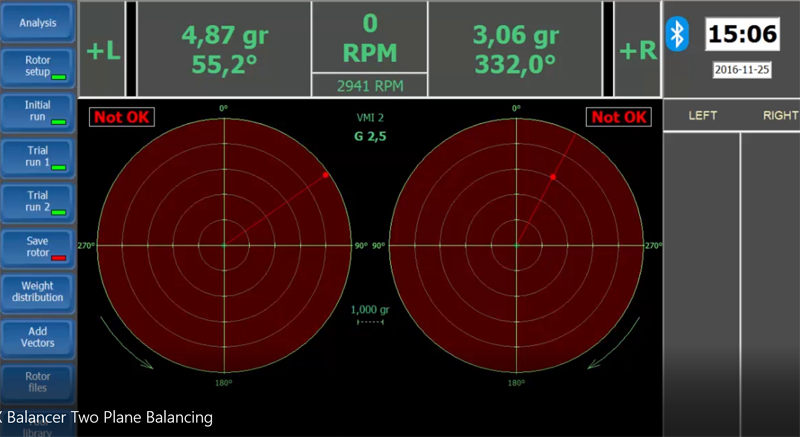Click the Bluetooth connection icon
This screenshot has height=437, width=800.
[678, 35]
